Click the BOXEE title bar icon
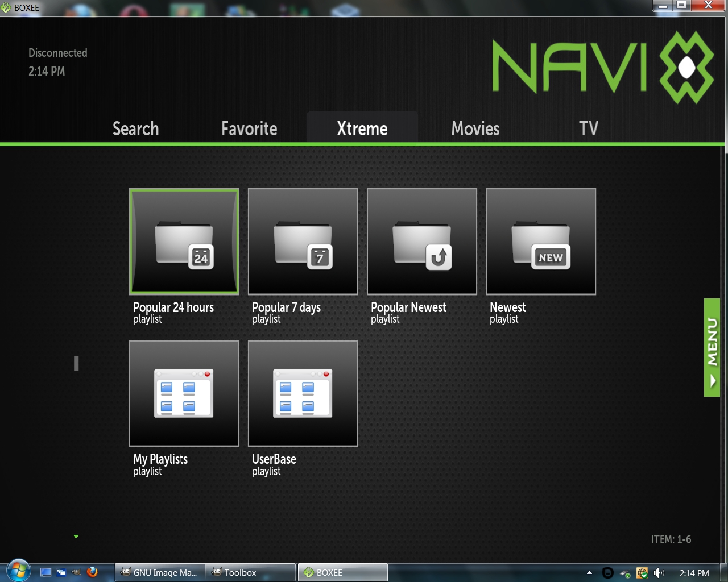The image size is (728, 582). 6,7
